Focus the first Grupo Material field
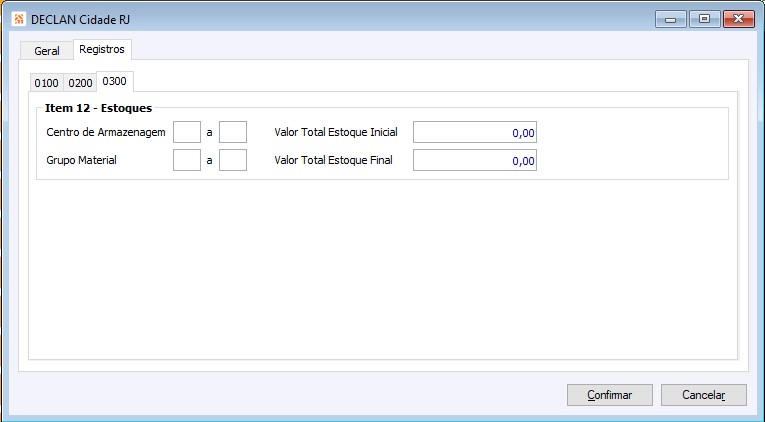 (x=187, y=160)
